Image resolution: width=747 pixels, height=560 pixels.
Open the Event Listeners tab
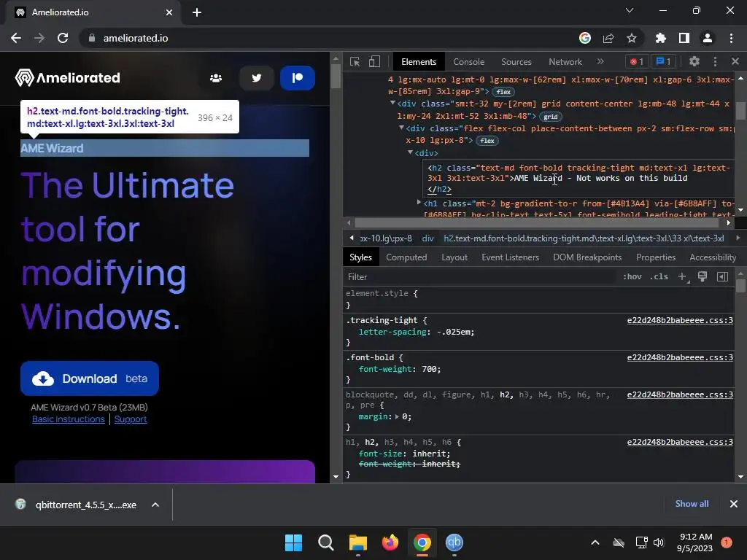(510, 257)
